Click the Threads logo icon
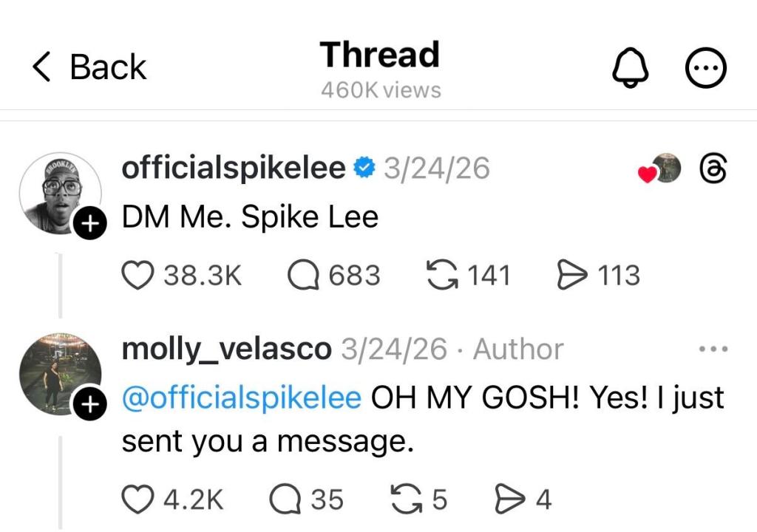The image size is (757, 532). click(x=712, y=168)
